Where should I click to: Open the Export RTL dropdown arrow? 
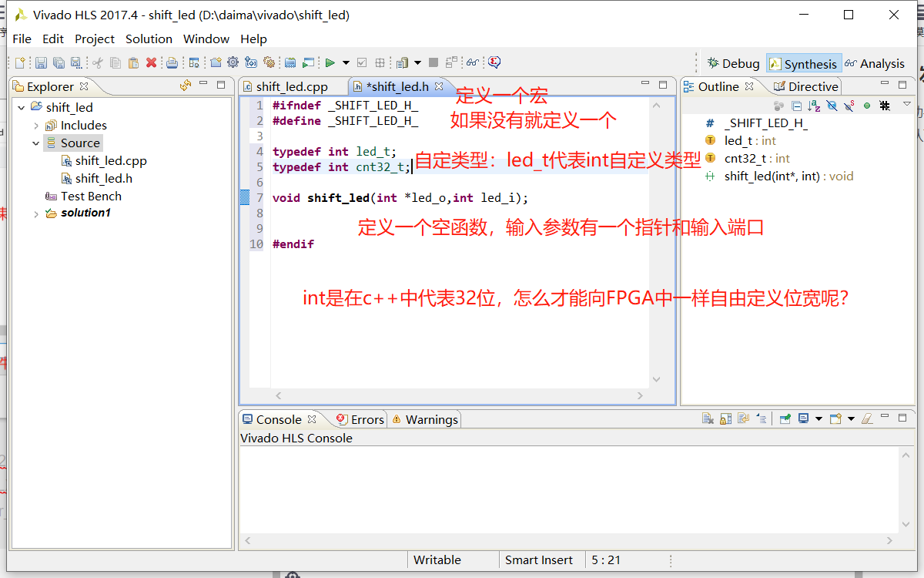pyautogui.click(x=417, y=62)
